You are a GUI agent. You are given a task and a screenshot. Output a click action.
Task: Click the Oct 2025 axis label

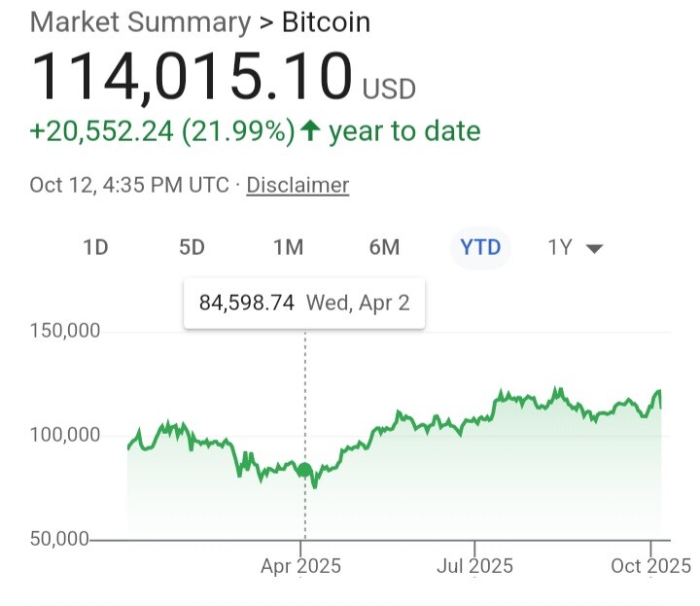(650, 566)
